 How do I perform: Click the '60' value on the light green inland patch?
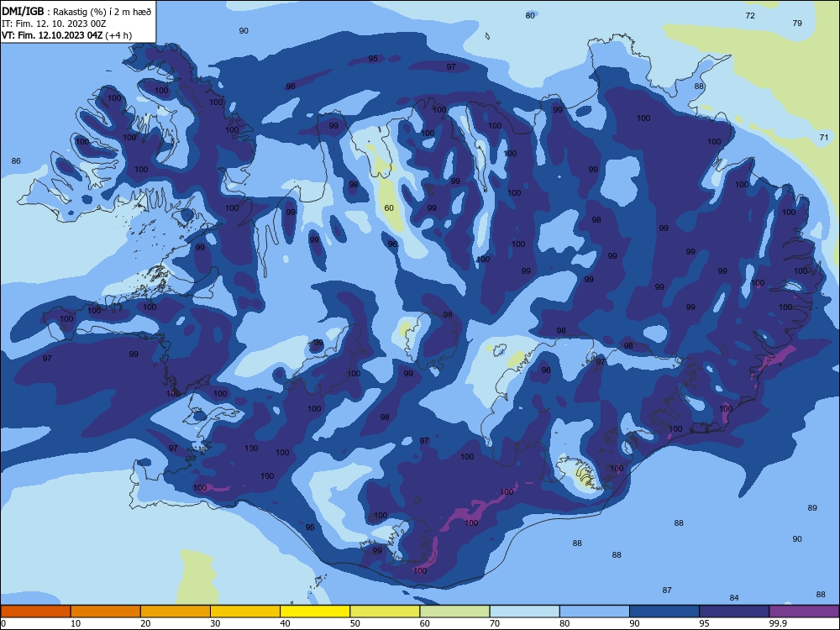pyautogui.click(x=389, y=207)
